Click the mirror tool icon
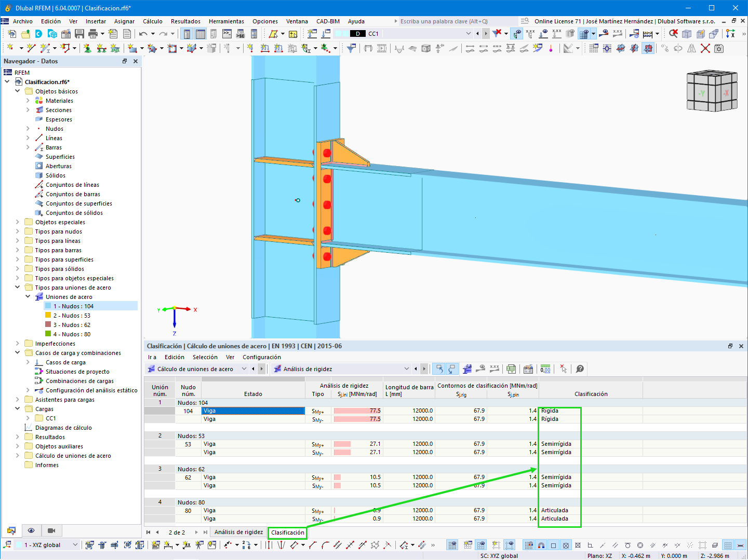 click(691, 48)
